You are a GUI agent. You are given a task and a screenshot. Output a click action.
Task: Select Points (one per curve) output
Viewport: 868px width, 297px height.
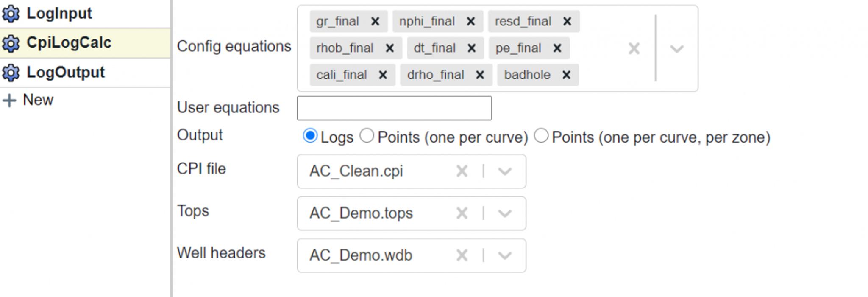pyautogui.click(x=367, y=136)
